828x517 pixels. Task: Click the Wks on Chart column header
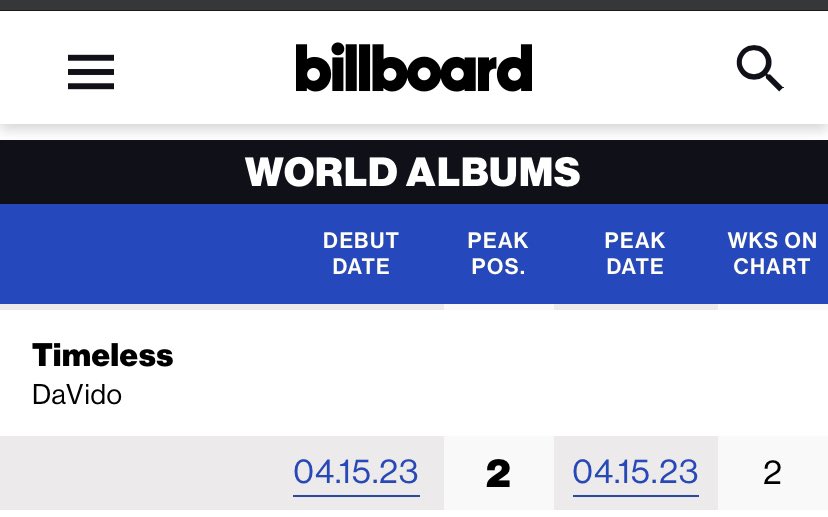(772, 253)
